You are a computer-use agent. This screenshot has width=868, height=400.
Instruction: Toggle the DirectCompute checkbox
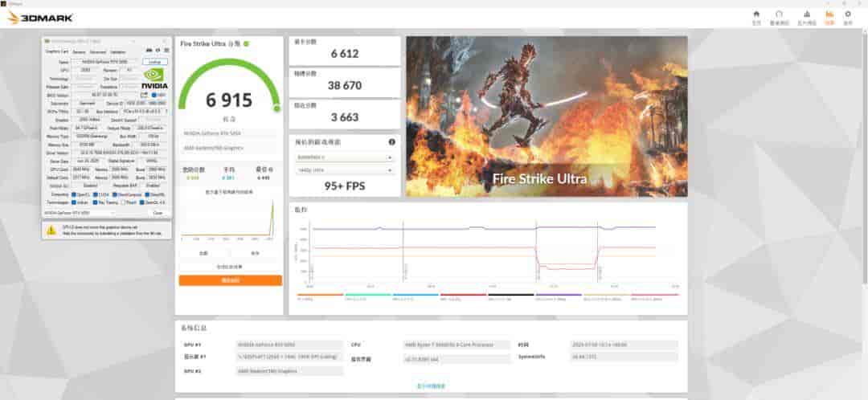[115, 194]
